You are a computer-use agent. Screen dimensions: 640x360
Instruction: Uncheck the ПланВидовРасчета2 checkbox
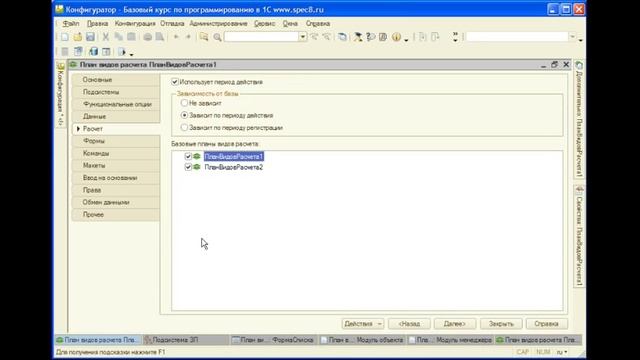tap(188, 167)
